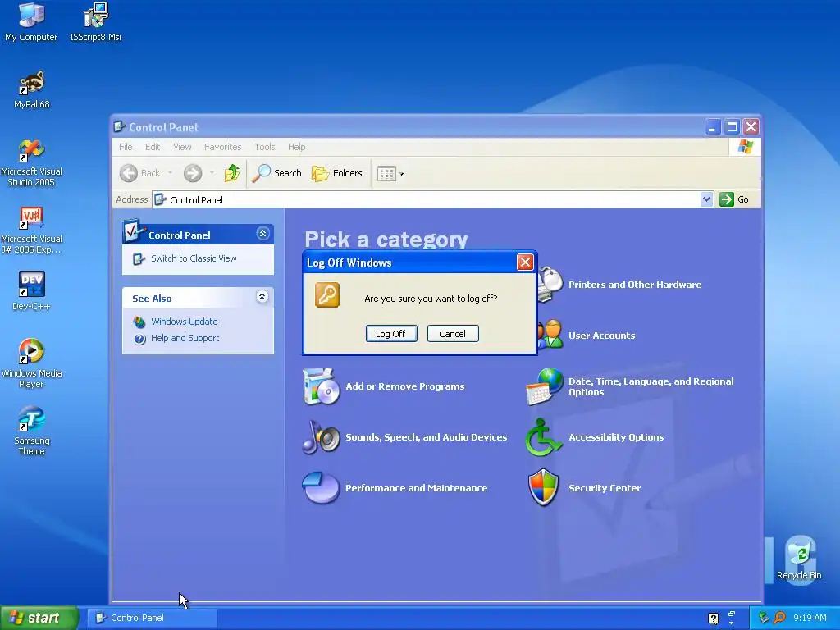
Task: Open Add or Remove Programs icon
Action: tap(321, 386)
